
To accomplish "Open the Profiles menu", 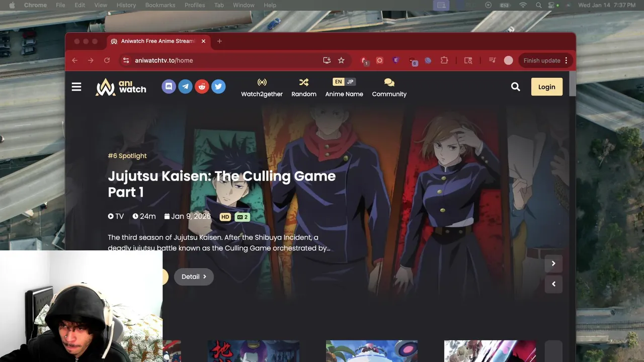I will (x=195, y=5).
